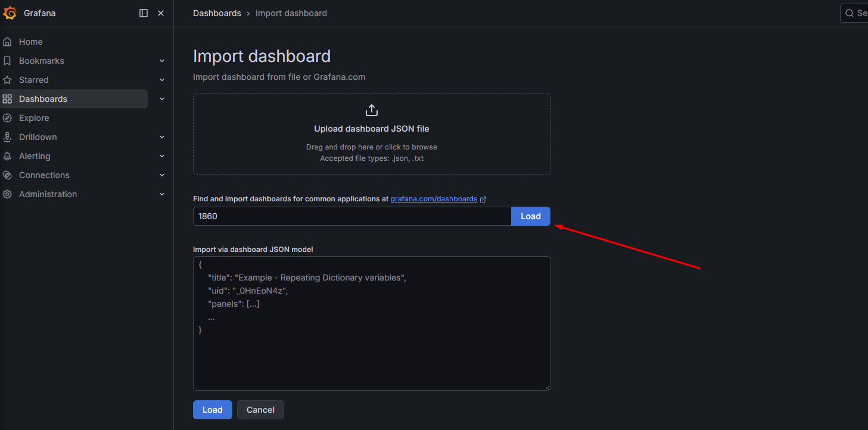Click "Accepted file types: .json, .txt" text
868x430 pixels.
point(372,158)
